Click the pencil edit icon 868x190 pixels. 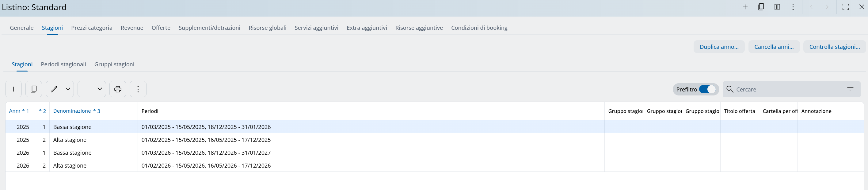(x=54, y=89)
